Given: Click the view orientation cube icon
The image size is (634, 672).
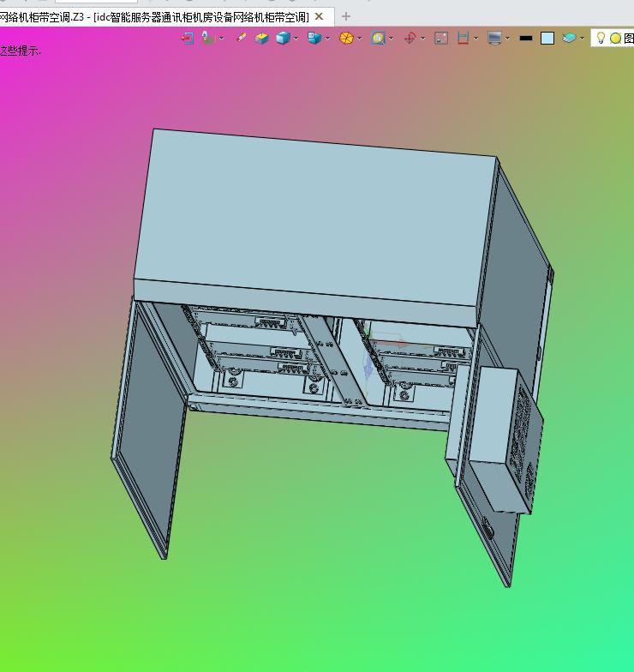Looking at the screenshot, I should [x=314, y=38].
